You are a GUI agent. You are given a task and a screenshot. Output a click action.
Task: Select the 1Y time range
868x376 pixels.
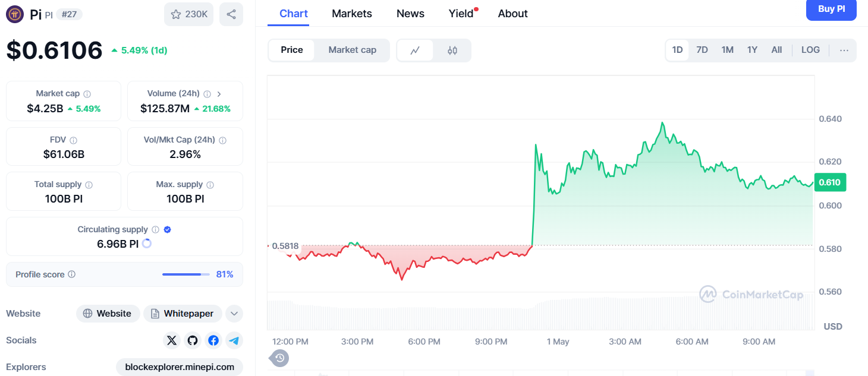point(752,50)
